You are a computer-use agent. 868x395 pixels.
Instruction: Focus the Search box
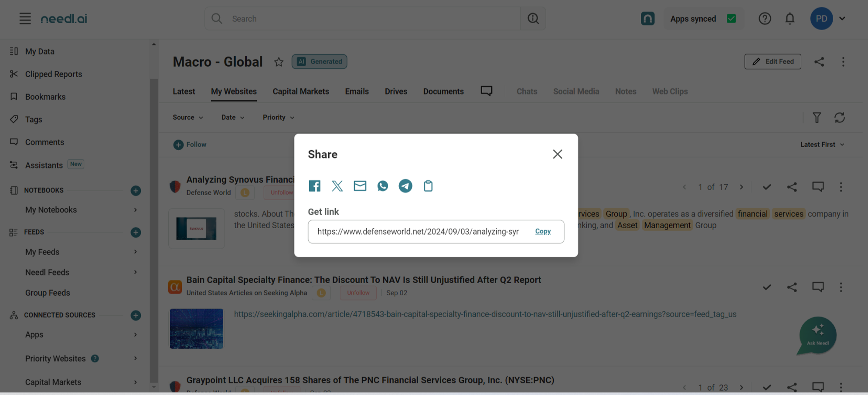[363, 19]
